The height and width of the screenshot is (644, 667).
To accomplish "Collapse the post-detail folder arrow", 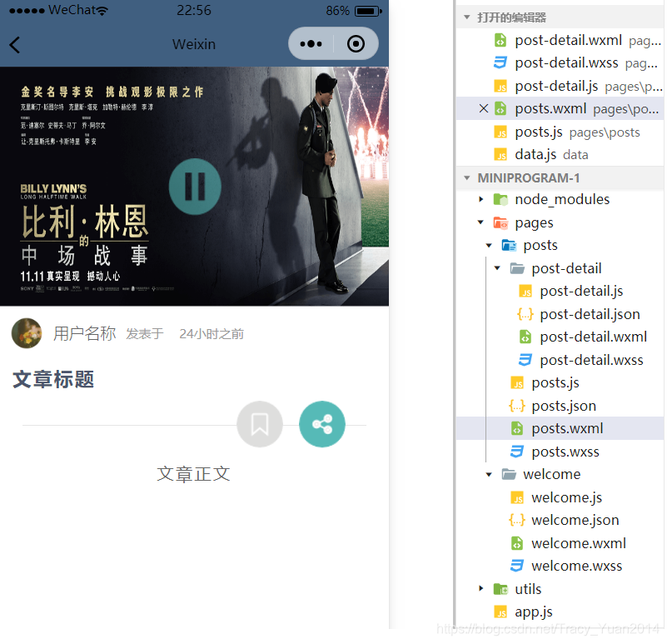I will (497, 268).
